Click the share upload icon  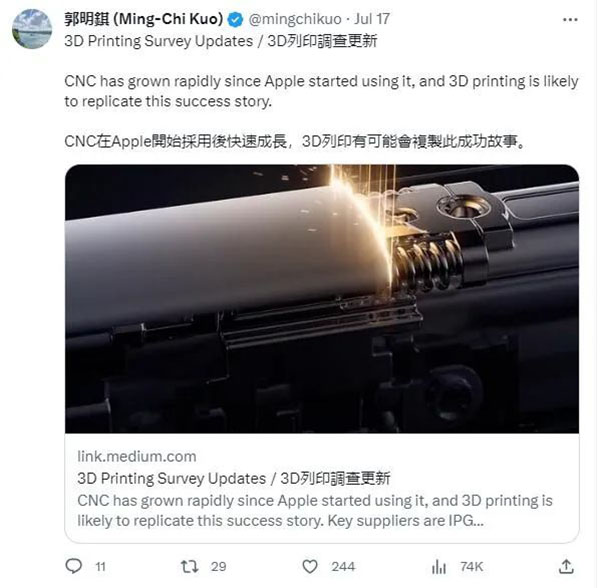pyautogui.click(x=566, y=567)
